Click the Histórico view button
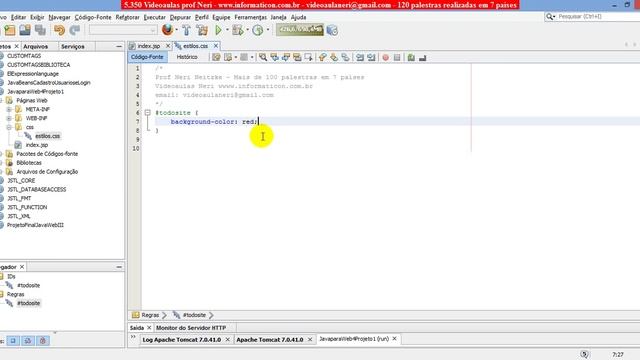 click(187, 57)
